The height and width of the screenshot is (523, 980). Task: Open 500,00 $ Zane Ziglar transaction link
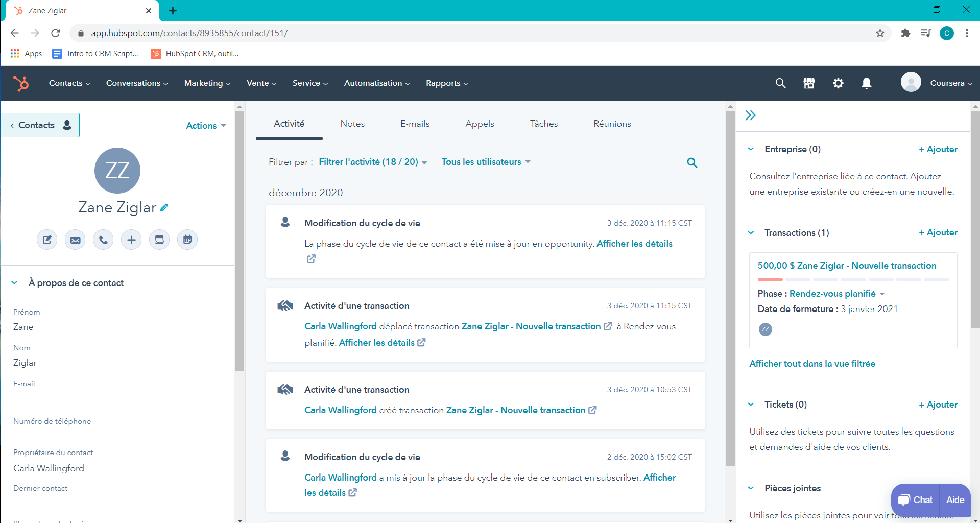(x=847, y=266)
